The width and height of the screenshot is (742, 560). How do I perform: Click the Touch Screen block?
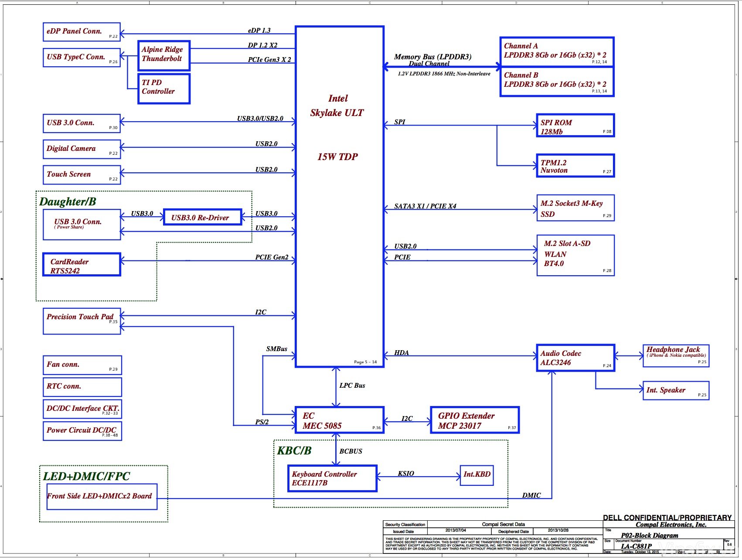pos(82,175)
